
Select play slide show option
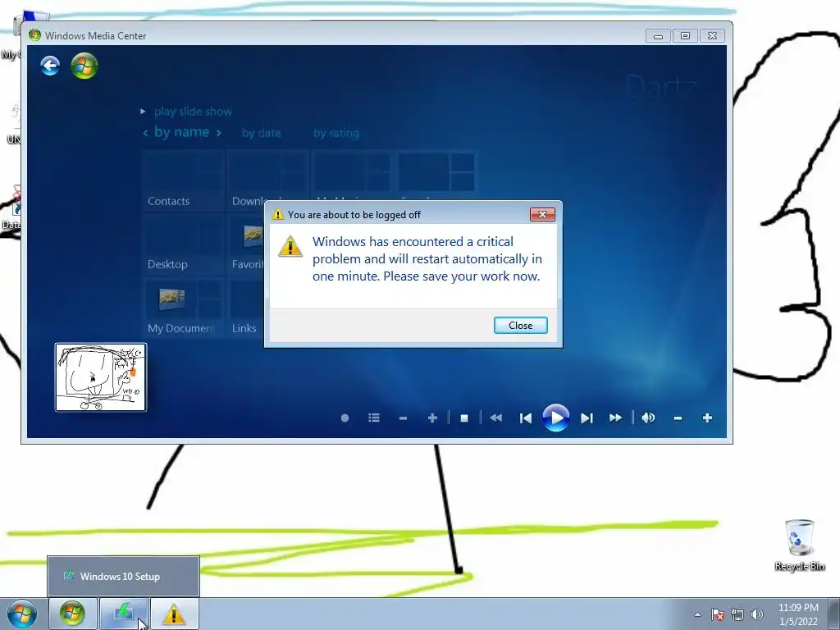pos(193,112)
